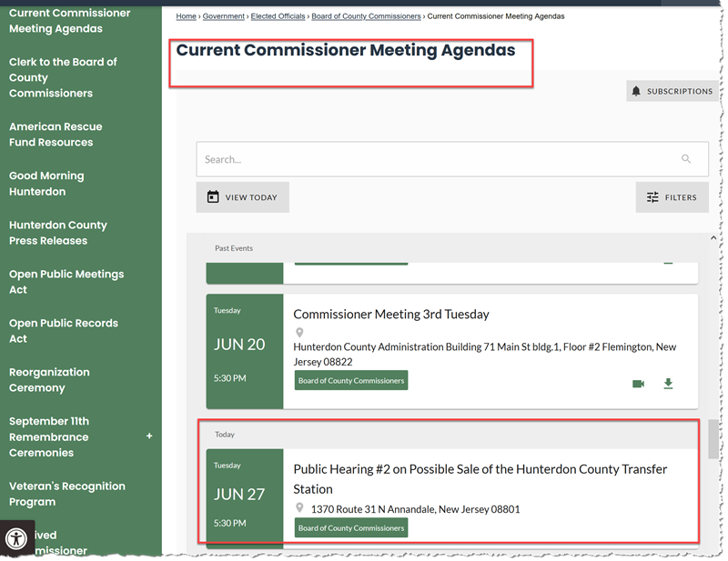This screenshot has height=561, width=728.
Task: Open September 11th Remembrance Ceremonies page
Action: point(49,436)
